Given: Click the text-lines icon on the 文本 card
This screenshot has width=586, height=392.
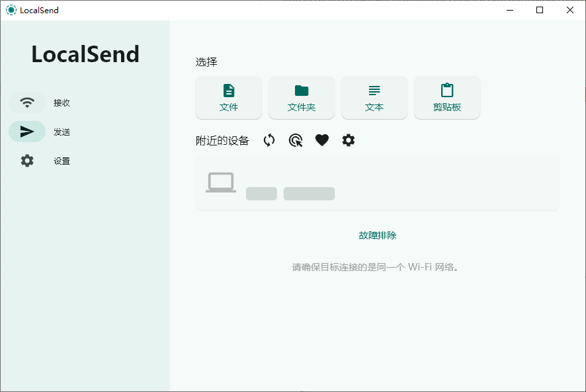Looking at the screenshot, I should pos(374,90).
